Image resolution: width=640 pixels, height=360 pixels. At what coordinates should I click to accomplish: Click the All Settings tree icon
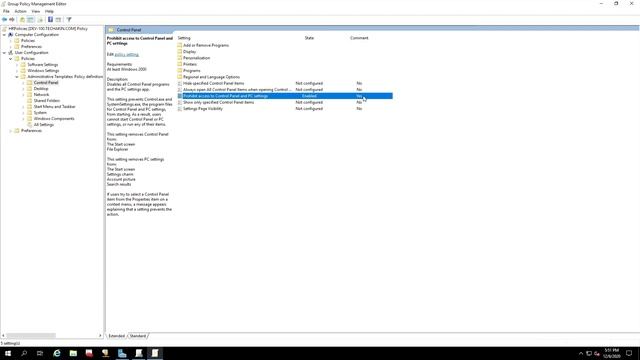pyautogui.click(x=30, y=124)
